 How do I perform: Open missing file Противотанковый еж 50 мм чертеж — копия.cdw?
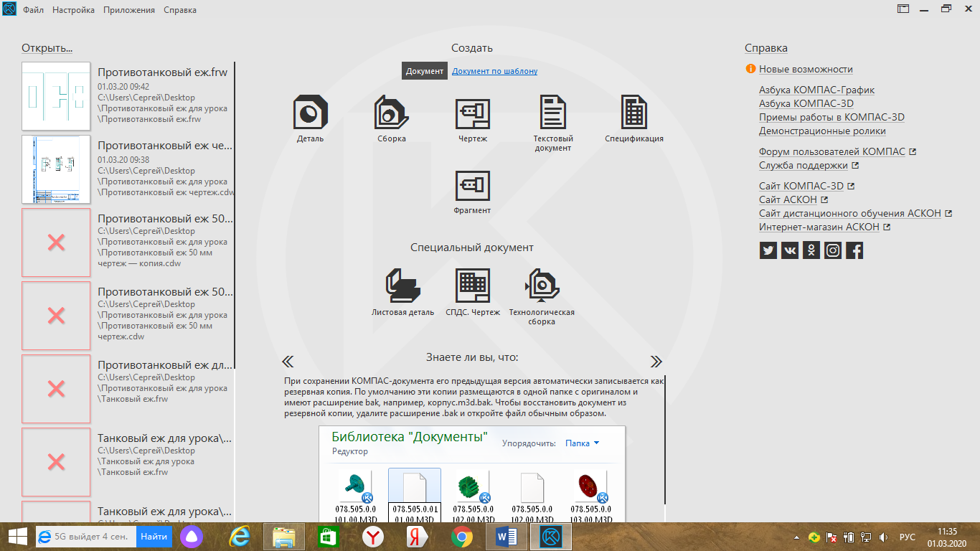click(56, 242)
